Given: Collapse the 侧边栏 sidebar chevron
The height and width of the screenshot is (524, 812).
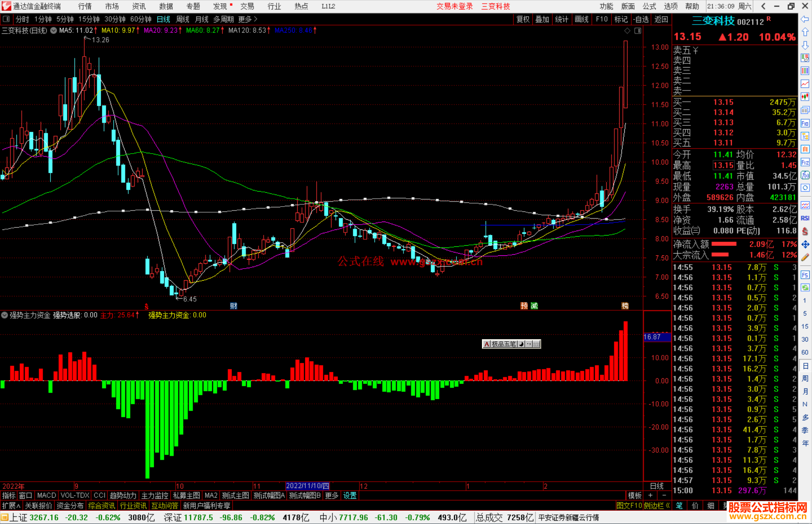Looking at the screenshot, I should (x=668, y=506).
